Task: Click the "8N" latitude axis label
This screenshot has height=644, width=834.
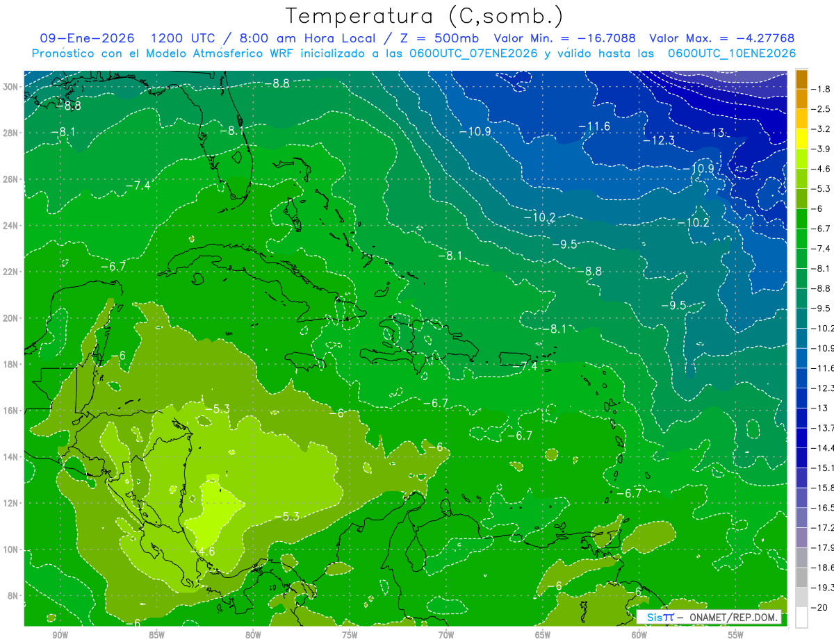Action: (13, 595)
